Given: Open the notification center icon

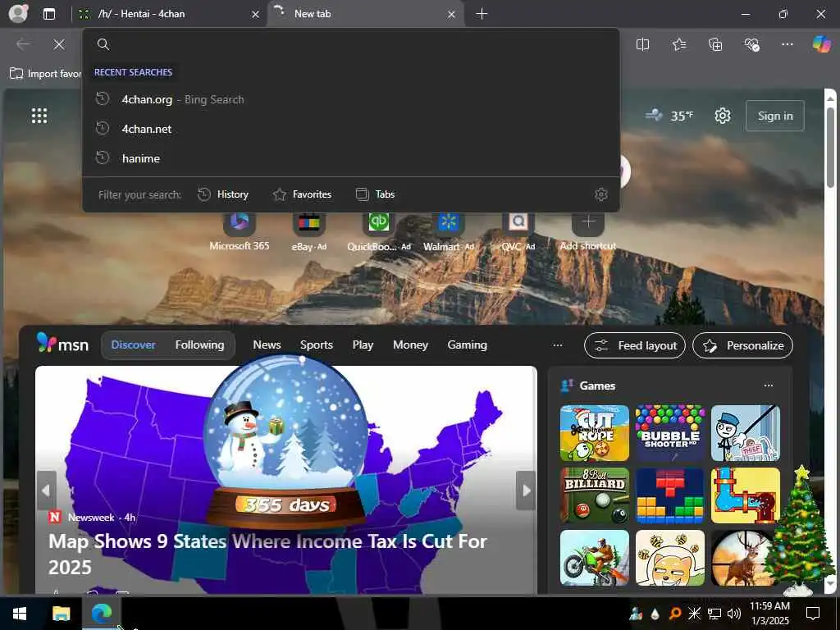Looking at the screenshot, I should click(813, 614).
